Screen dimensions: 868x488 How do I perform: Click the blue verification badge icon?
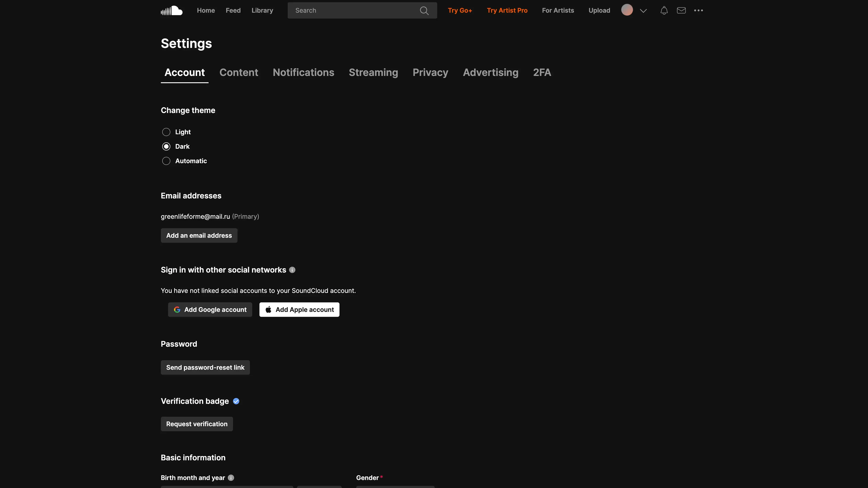point(236,401)
